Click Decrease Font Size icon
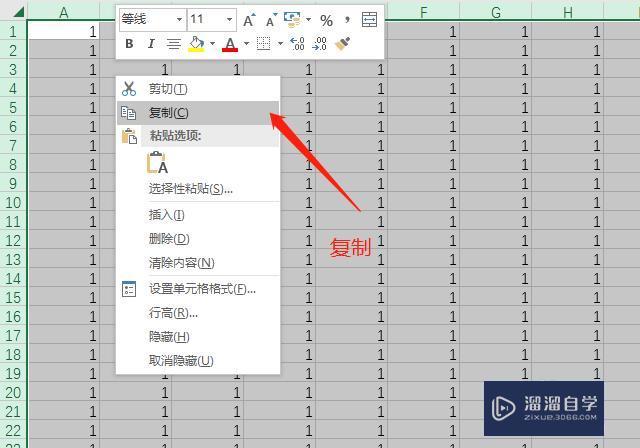This screenshot has height=448, width=640. [x=271, y=20]
